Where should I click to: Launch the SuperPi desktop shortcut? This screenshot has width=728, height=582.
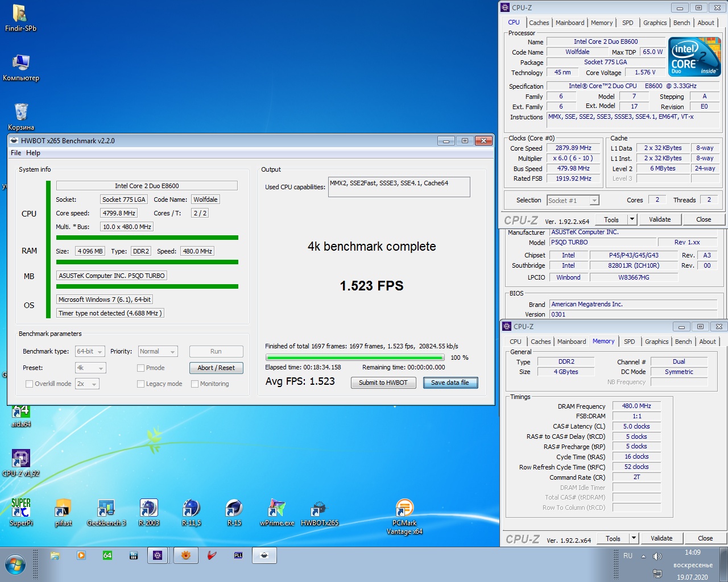click(x=21, y=512)
